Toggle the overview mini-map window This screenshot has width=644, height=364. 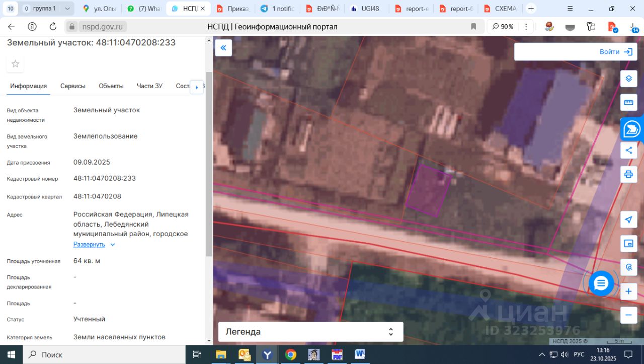tap(628, 244)
